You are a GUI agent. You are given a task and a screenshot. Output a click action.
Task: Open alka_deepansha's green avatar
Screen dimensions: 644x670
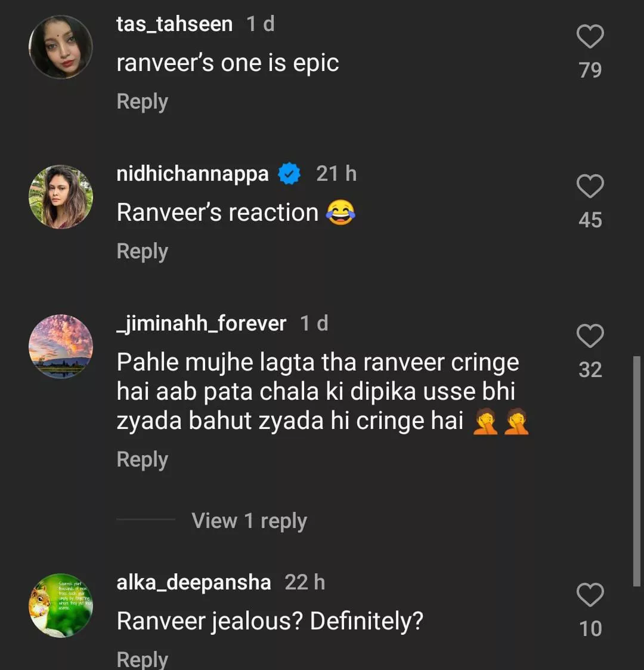61,606
